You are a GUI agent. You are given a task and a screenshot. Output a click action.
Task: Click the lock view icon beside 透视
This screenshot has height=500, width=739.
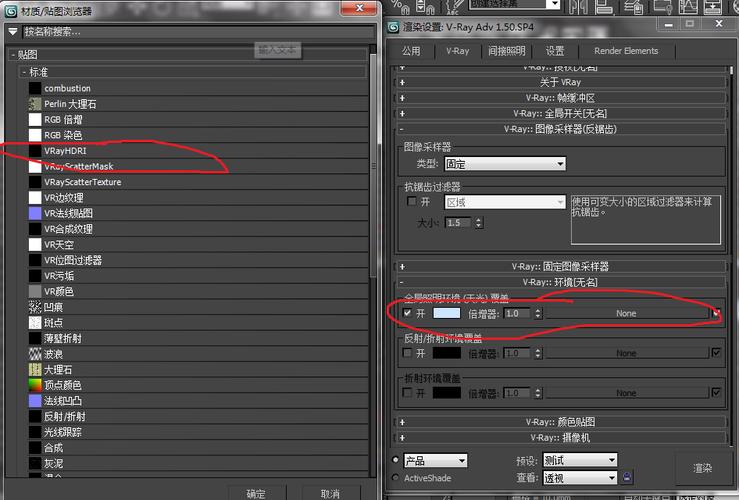pyautogui.click(x=627, y=477)
